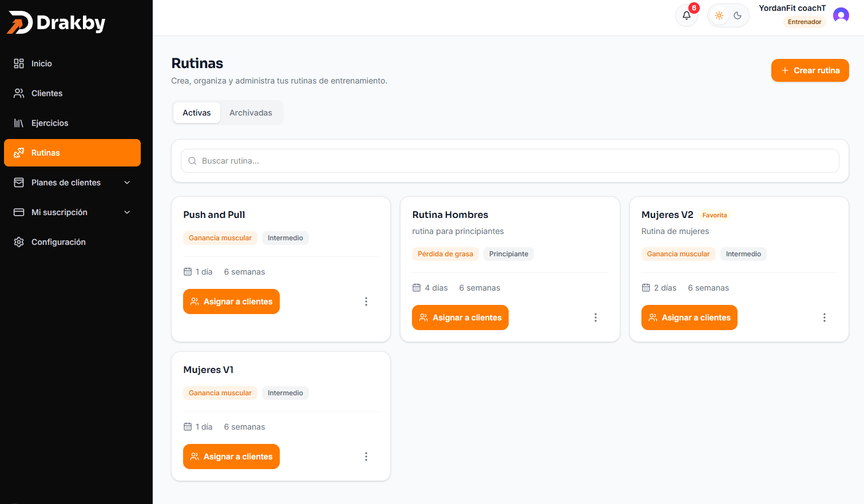Open Ejercicios in sidebar
This screenshot has width=864, height=504.
tap(72, 123)
